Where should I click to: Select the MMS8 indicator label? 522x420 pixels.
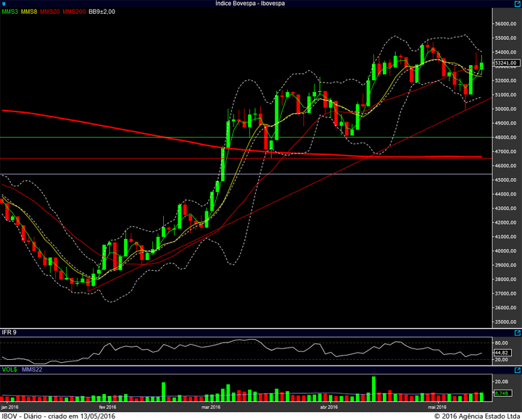pos(29,12)
